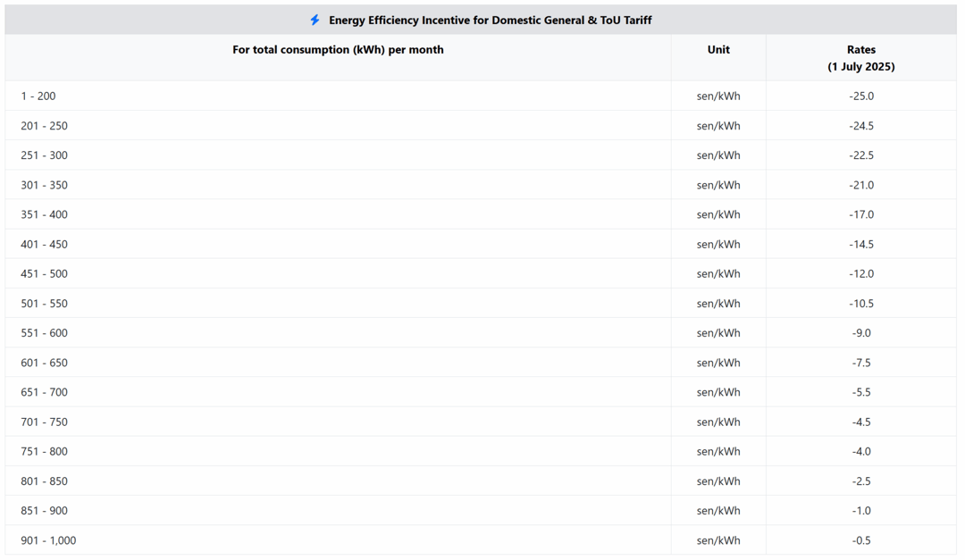Click the rate value -5.5
This screenshot has width=965, height=560.
pos(861,392)
